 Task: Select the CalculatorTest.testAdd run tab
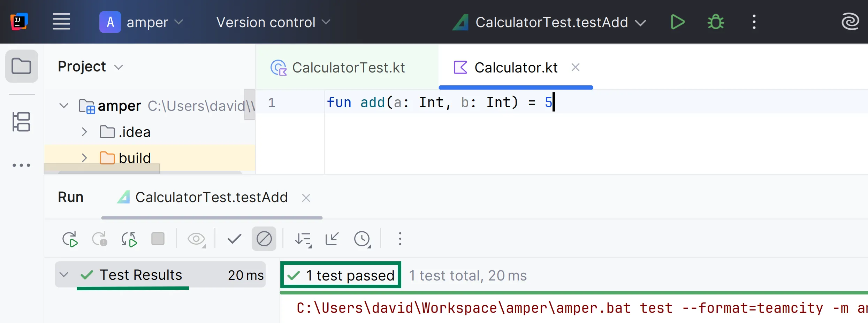(x=211, y=198)
